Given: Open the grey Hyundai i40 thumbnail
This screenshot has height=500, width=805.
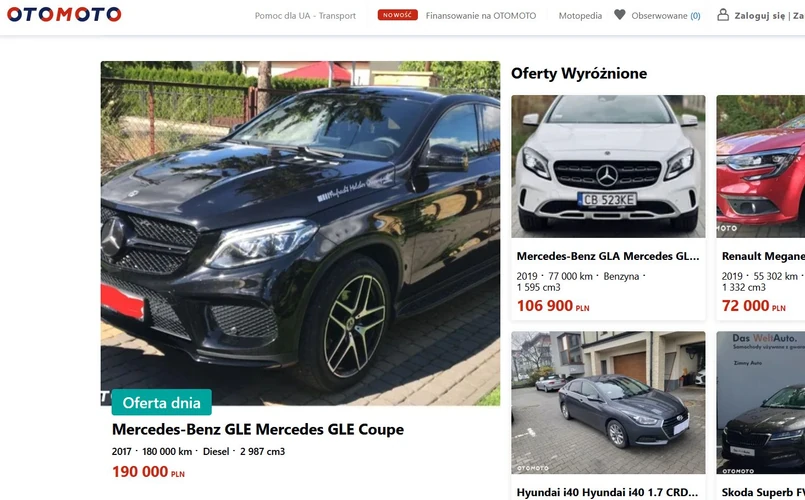Looking at the screenshot, I should (608, 402).
